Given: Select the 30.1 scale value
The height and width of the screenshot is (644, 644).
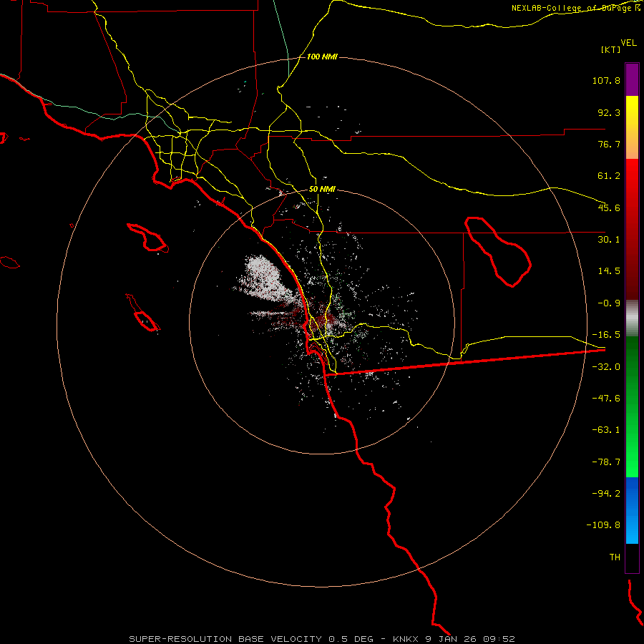Looking at the screenshot, I should point(609,240).
